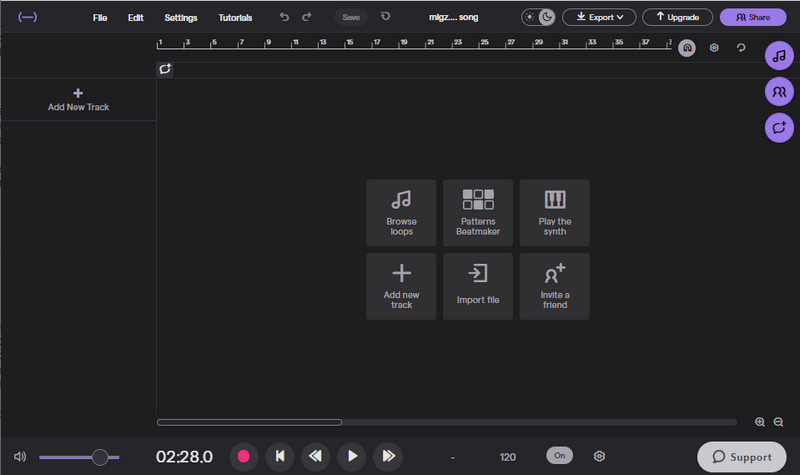Open Patterns Beatmaker tile

click(x=478, y=213)
